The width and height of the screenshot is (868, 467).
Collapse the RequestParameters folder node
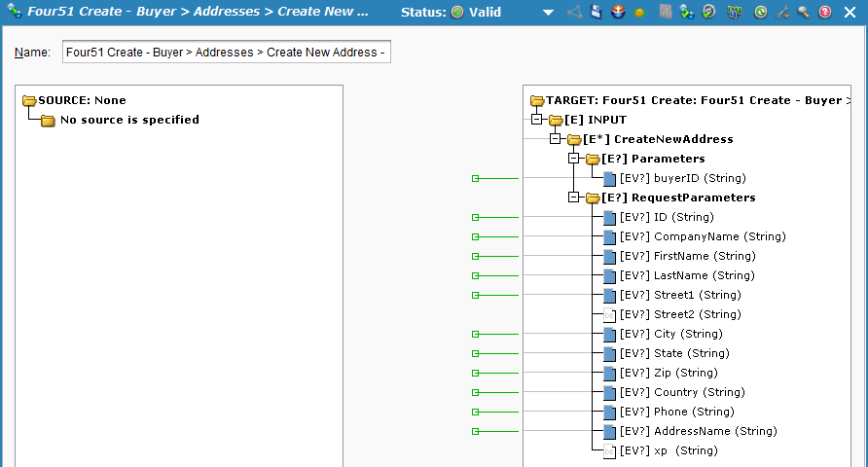(574, 198)
